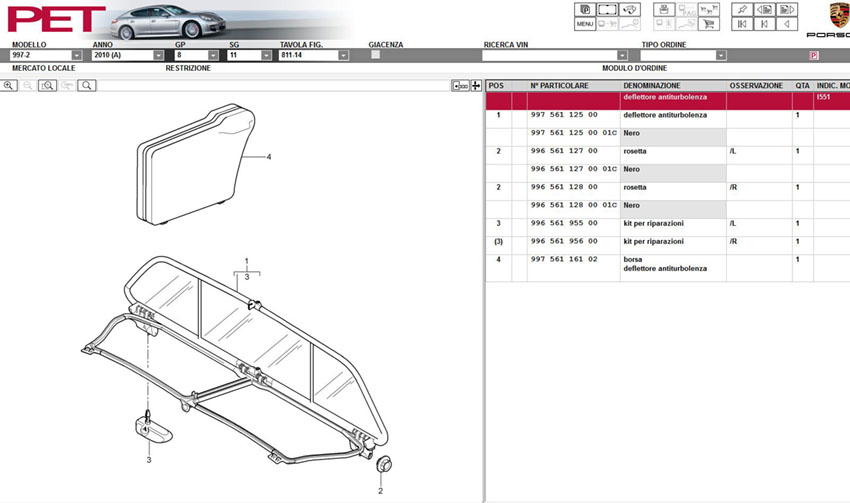This screenshot has height=503, width=850.
Task: Jump to first entry double-bar arrow
Action: [x=742, y=24]
